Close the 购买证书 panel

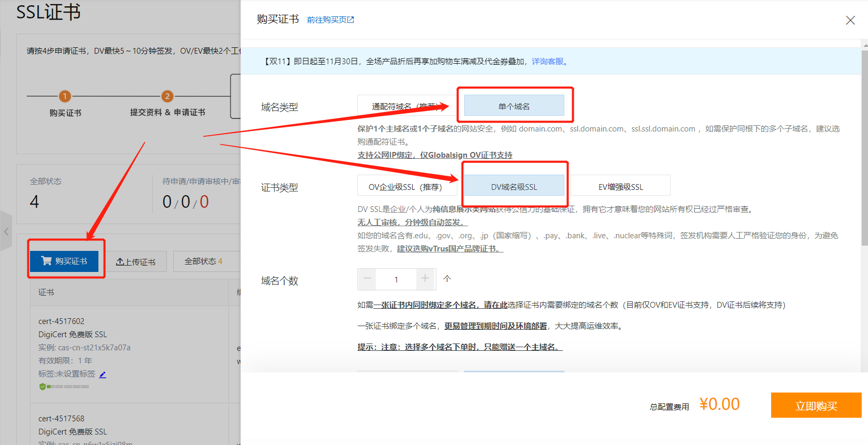(x=850, y=21)
